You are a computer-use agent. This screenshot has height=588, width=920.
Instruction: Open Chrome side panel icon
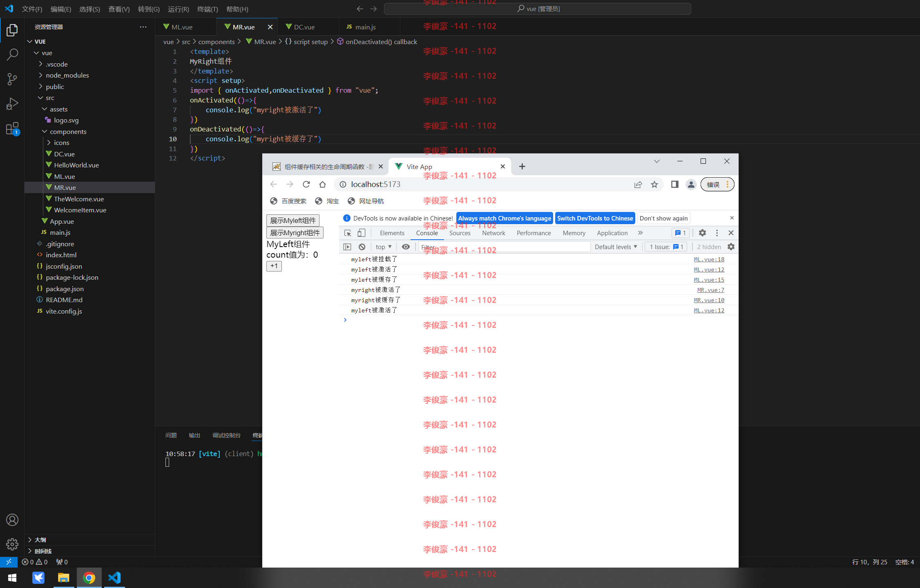[x=675, y=185]
